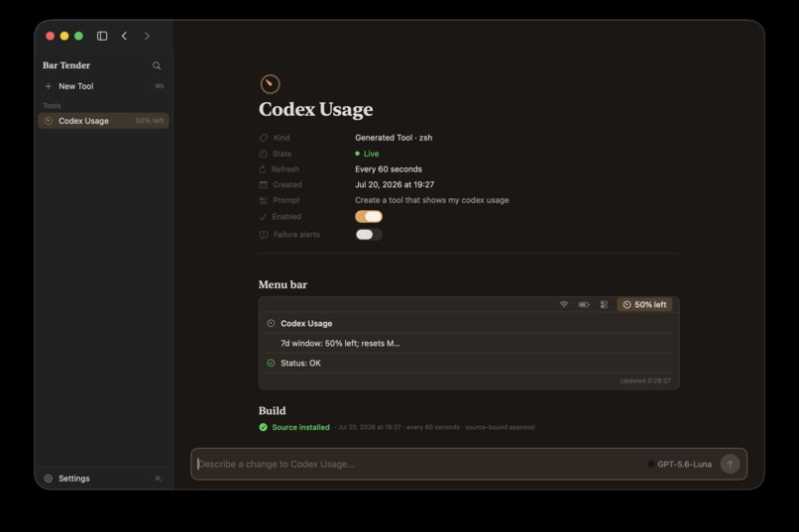The image size is (799, 532).
Task: Turn on Failure alerts toggle
Action: coord(369,234)
